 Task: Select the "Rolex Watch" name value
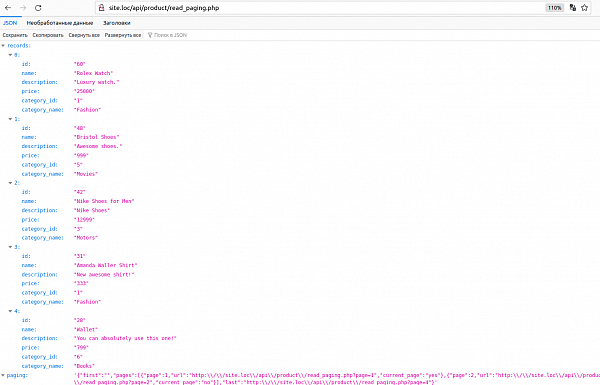94,73
